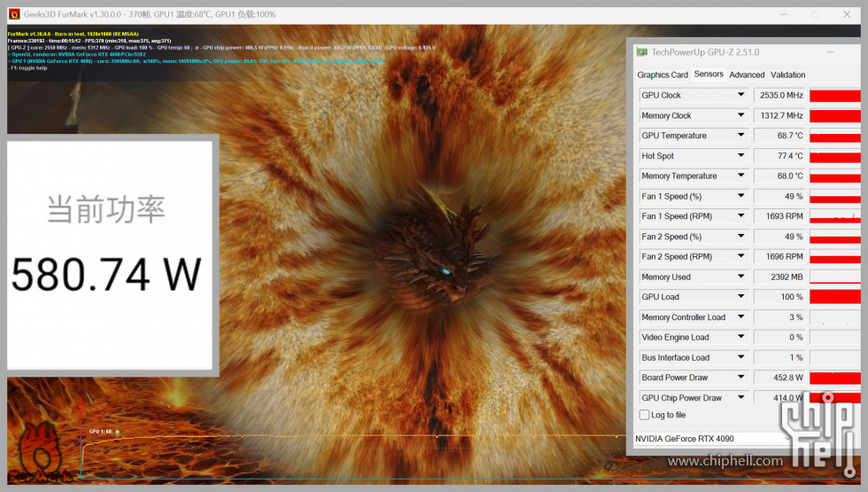Minimize the GPU-Z window
The image size is (868, 492).
point(831,52)
